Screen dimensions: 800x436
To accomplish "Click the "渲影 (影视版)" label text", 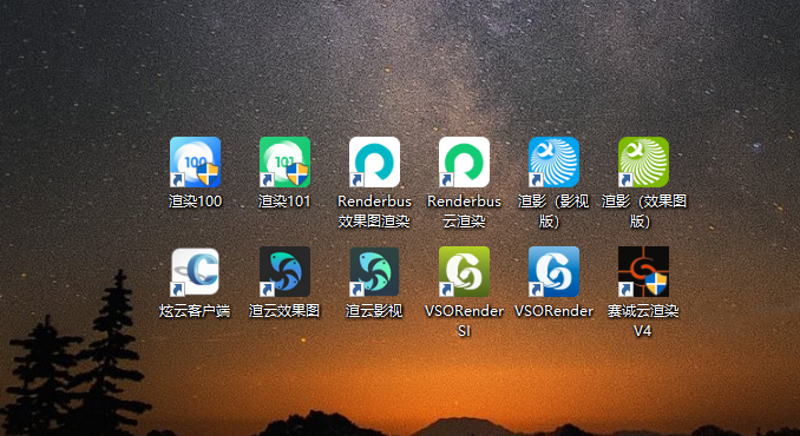I will (x=554, y=211).
